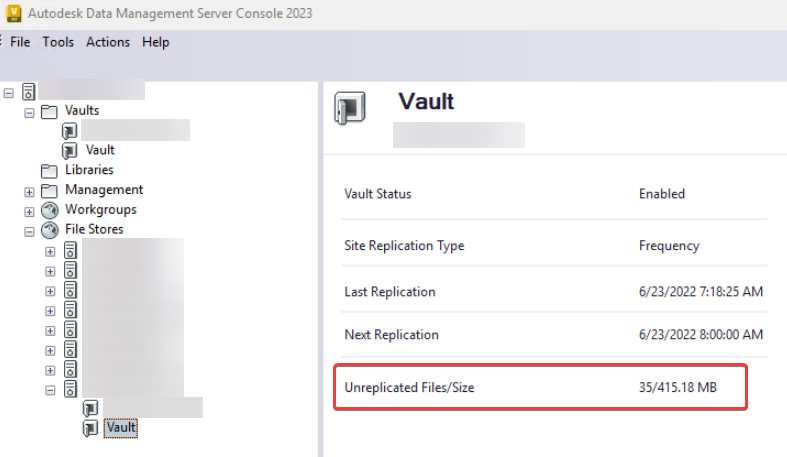Click the File Stores globe icon
Image resolution: width=787 pixels, height=457 pixels.
click(x=49, y=230)
